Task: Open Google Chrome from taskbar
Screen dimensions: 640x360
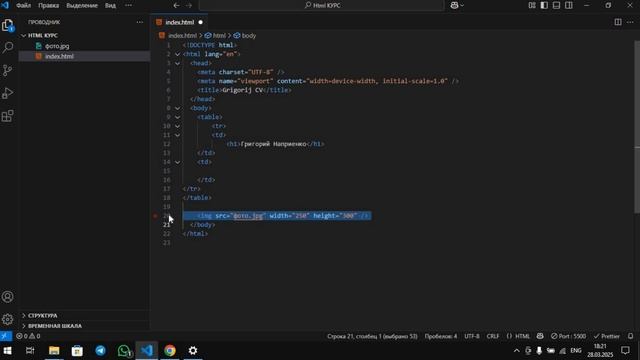Action: 170,351
